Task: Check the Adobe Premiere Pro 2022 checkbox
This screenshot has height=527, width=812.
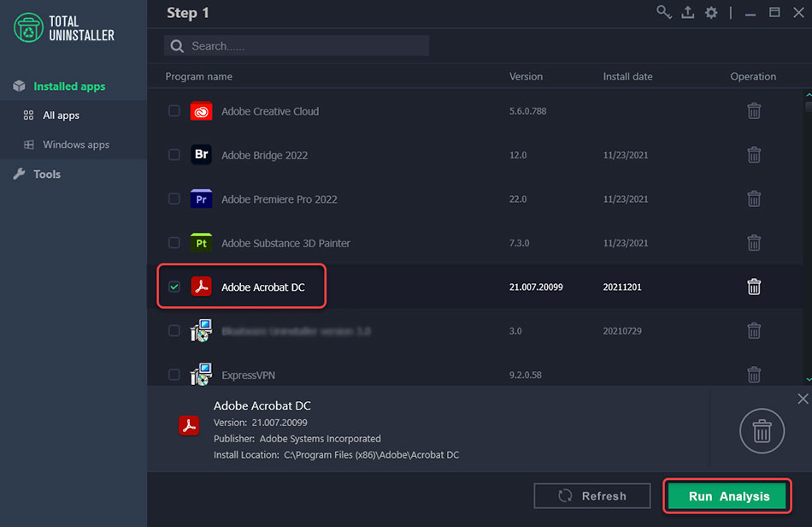Action: [x=174, y=198]
